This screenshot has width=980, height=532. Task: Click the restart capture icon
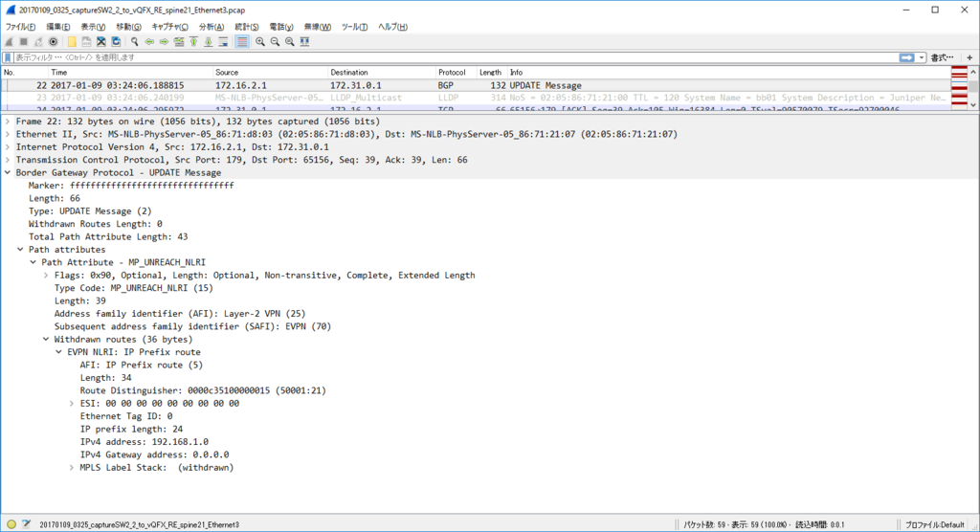pos(38,42)
